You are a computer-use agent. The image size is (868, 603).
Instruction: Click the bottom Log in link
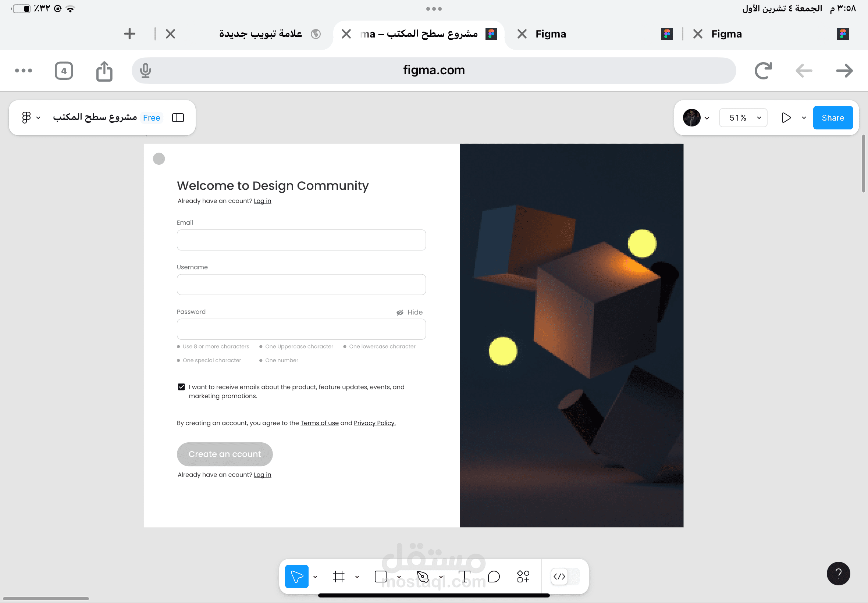tap(262, 475)
